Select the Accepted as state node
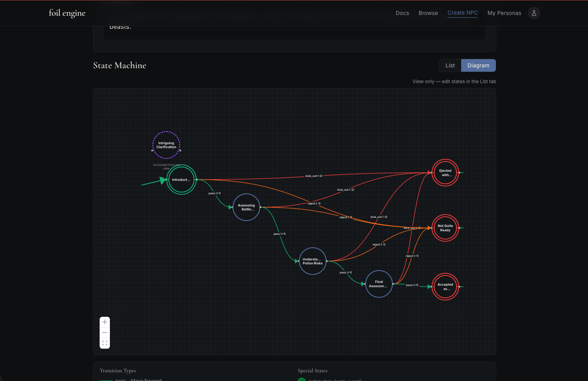This screenshot has width=588, height=381. [445, 286]
